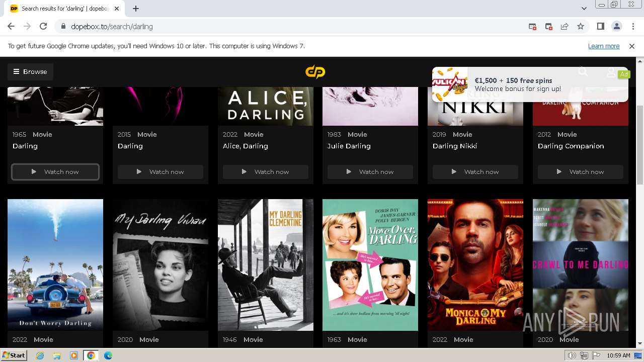
Task: View site information lock icon
Action: coord(63,26)
